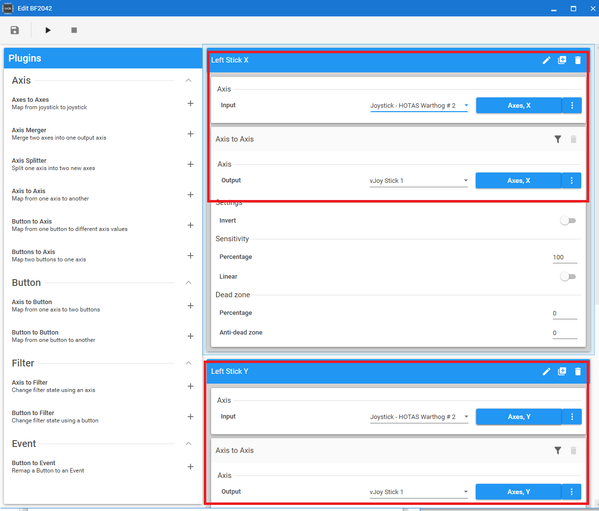The height and width of the screenshot is (511, 599).
Task: Open Left Stick X input device dropdown
Action: tap(419, 106)
